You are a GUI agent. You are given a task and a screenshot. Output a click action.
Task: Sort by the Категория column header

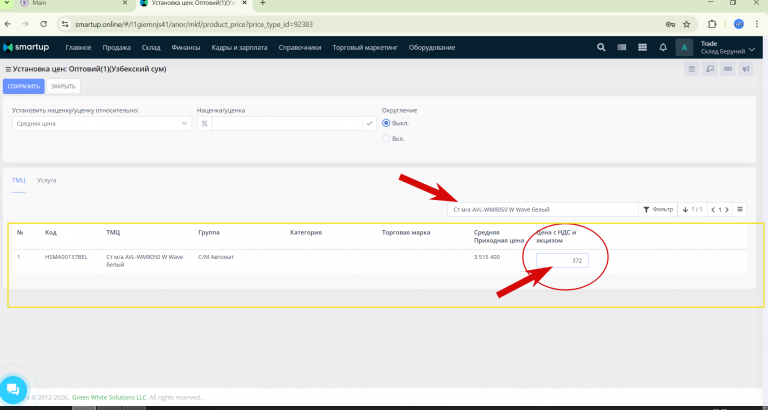click(x=306, y=232)
